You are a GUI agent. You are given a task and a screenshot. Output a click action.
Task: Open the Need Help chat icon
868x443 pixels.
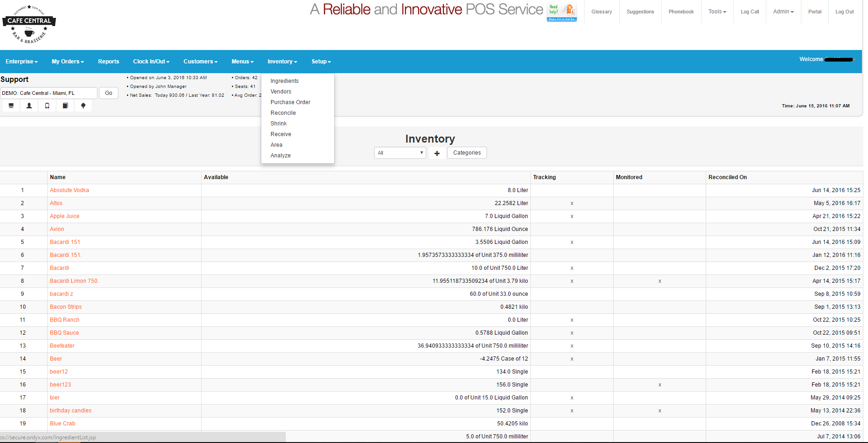[x=562, y=12]
